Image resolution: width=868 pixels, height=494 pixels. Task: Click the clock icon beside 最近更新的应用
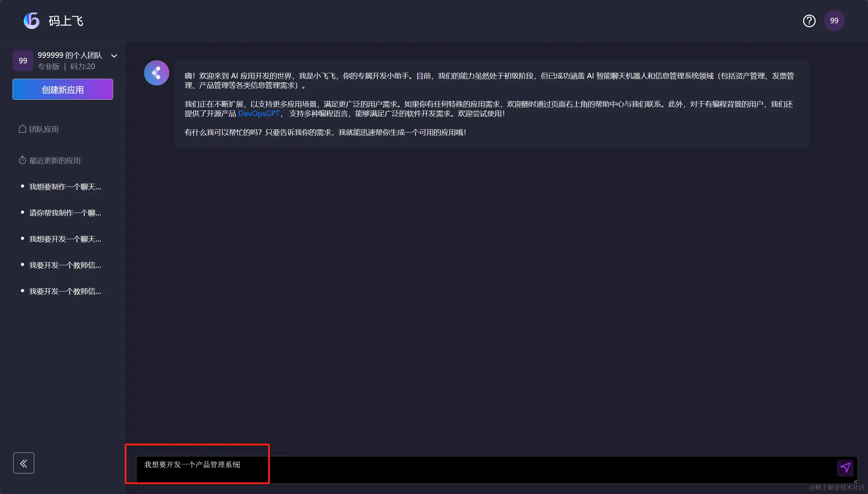(22, 160)
